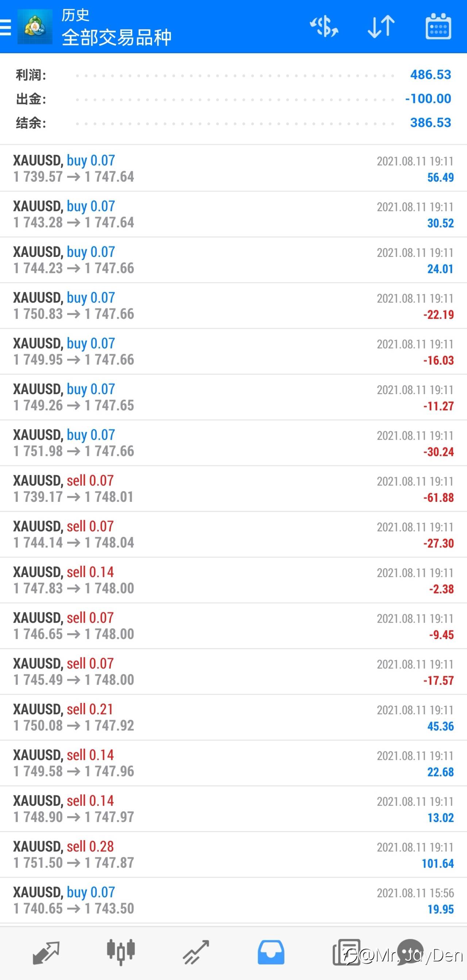
Task: Select the trade with loss -61.88
Action: 233,488
